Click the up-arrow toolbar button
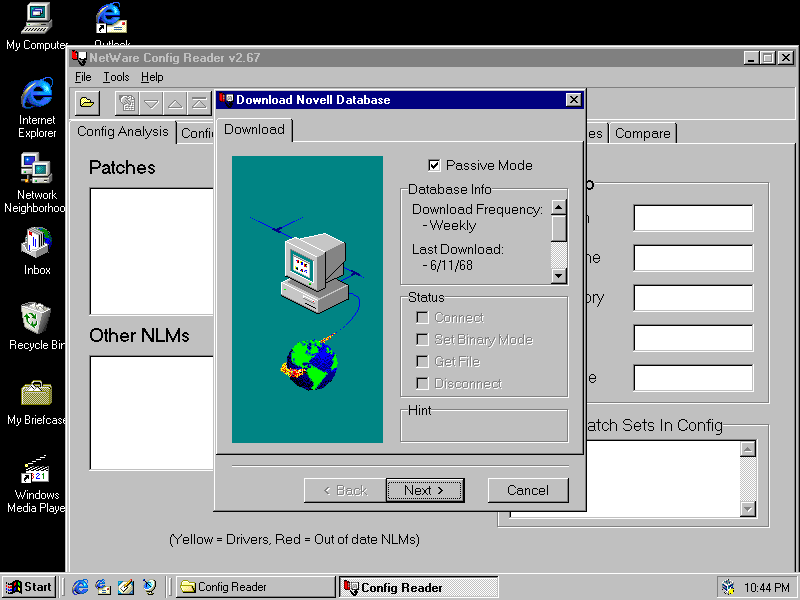Screen dimensions: 800x600 click(175, 103)
